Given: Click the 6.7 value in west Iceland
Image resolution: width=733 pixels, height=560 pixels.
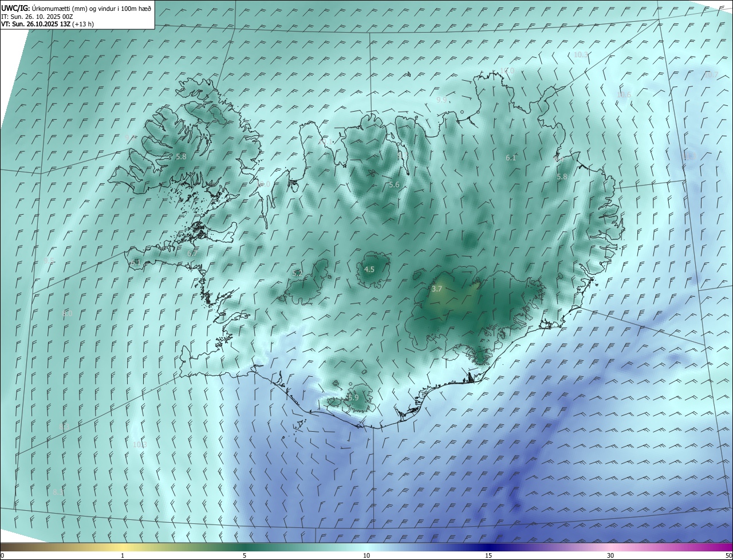Looking at the screenshot, I should click(192, 253).
